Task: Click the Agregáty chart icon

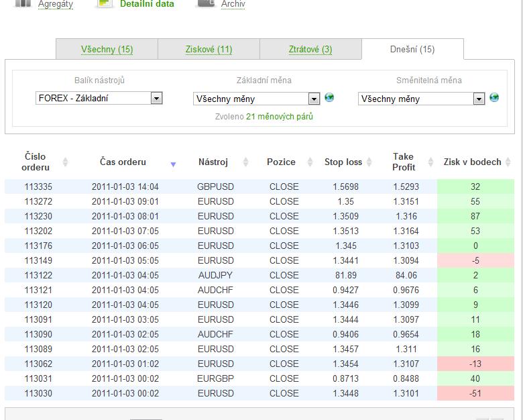Action: click(23, 3)
